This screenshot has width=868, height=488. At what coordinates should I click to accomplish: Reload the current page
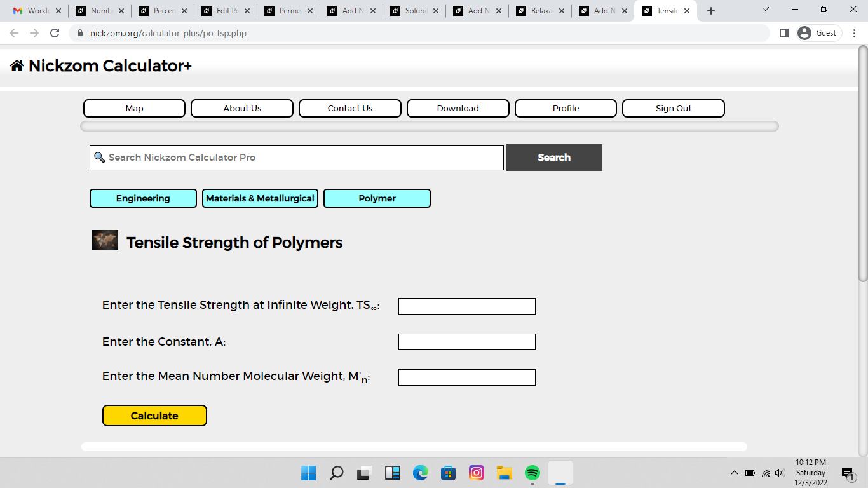point(55,33)
